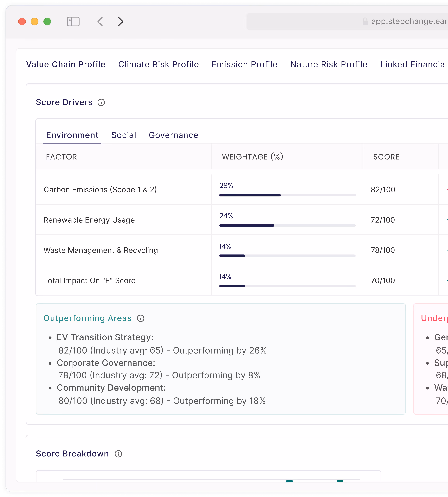Go forward with the right arrow
The image size is (448, 497).
tap(120, 22)
